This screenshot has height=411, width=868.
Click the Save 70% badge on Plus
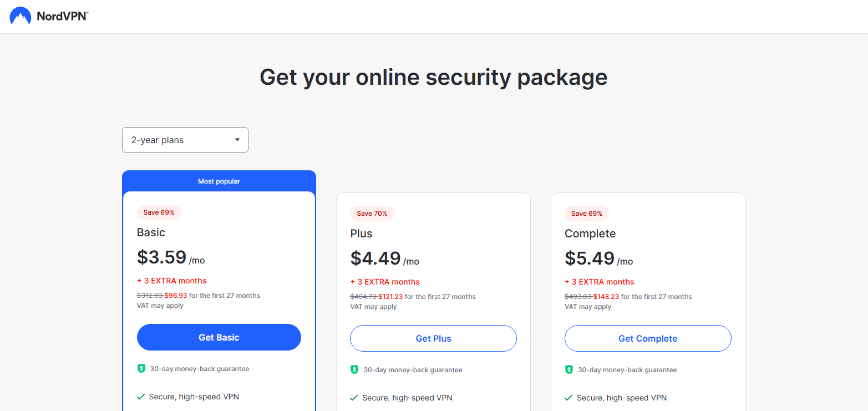pos(372,214)
